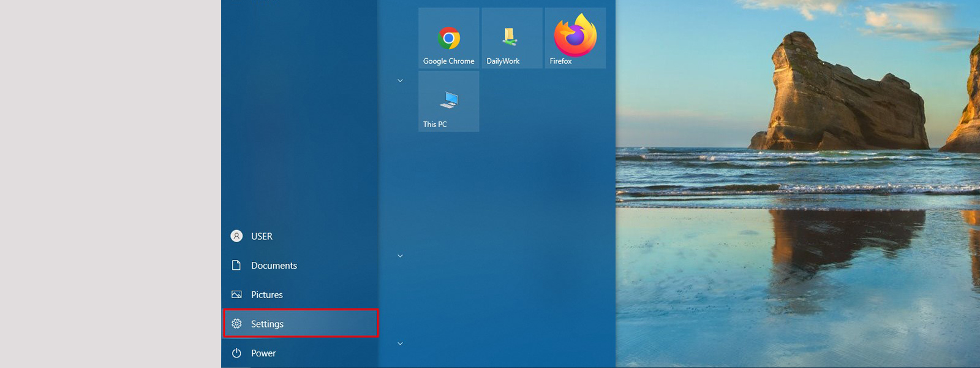Select the Settings text label in menu
The width and height of the screenshot is (980, 368).
(267, 324)
